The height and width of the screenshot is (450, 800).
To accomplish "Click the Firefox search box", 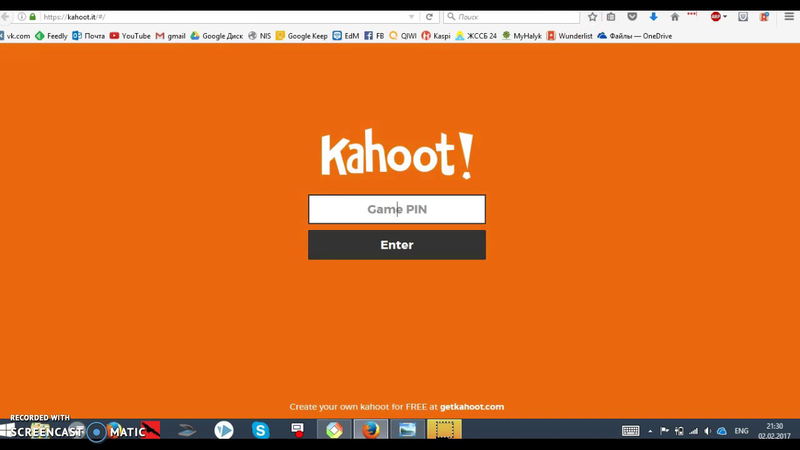I will (x=512, y=17).
